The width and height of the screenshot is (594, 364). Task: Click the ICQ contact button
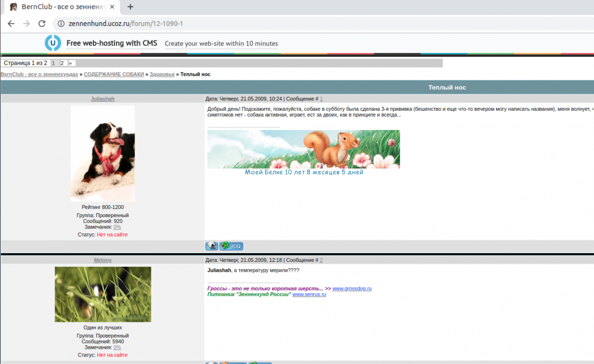point(232,246)
